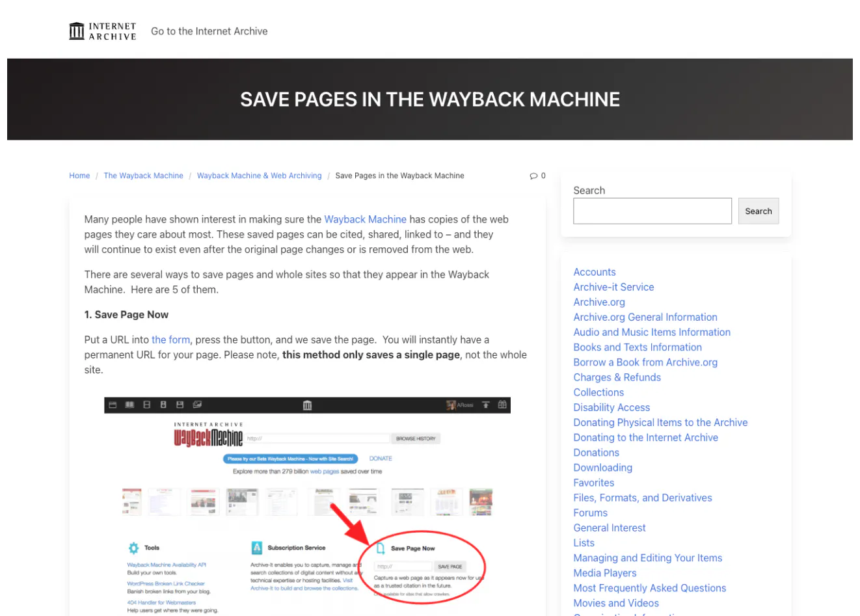Screen dimensions: 860x616
Task: Open the Forums category
Action: point(590,513)
